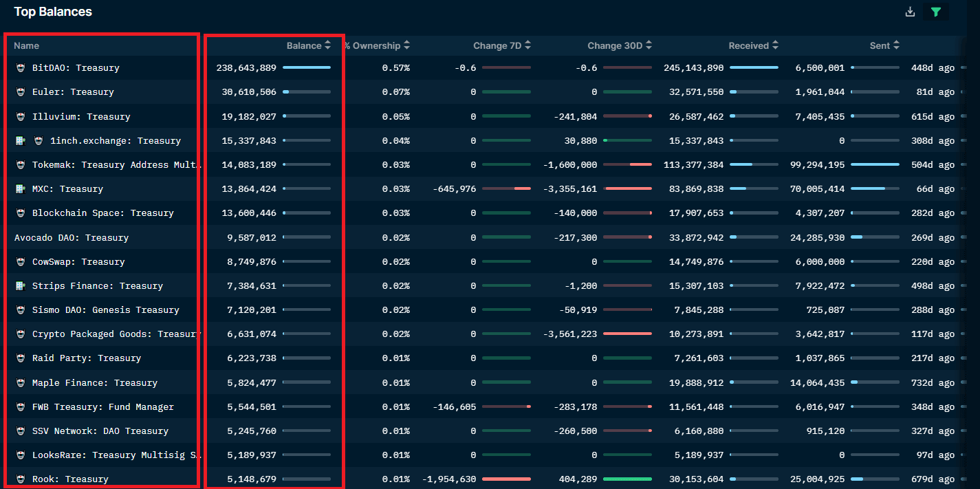Open the CowSwap: Treasury entry

tap(78, 262)
